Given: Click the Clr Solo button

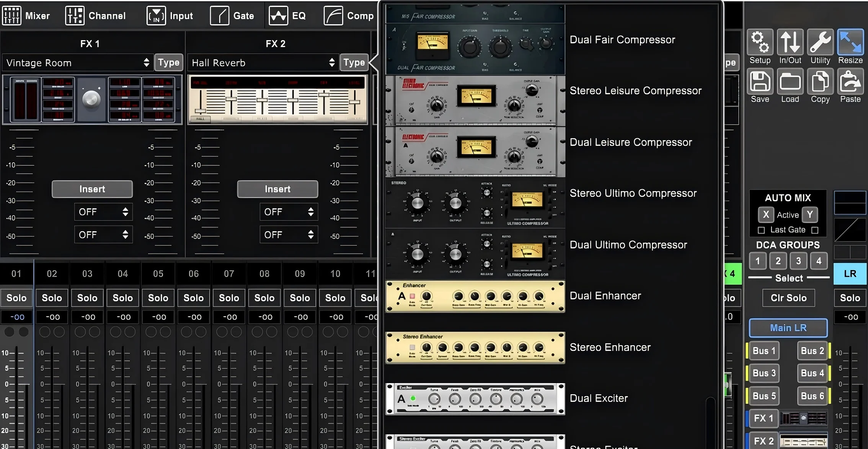Looking at the screenshot, I should pyautogui.click(x=788, y=298).
